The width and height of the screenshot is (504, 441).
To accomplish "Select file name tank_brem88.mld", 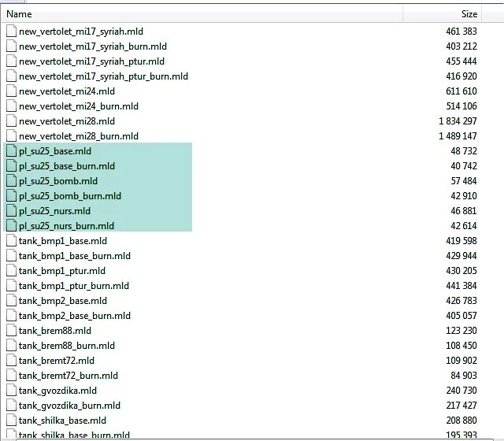I will coord(55,331).
